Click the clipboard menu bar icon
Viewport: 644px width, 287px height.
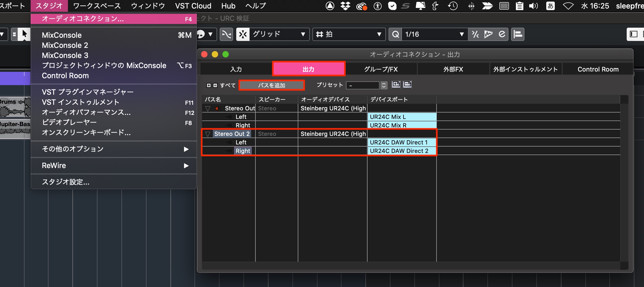(x=519, y=6)
